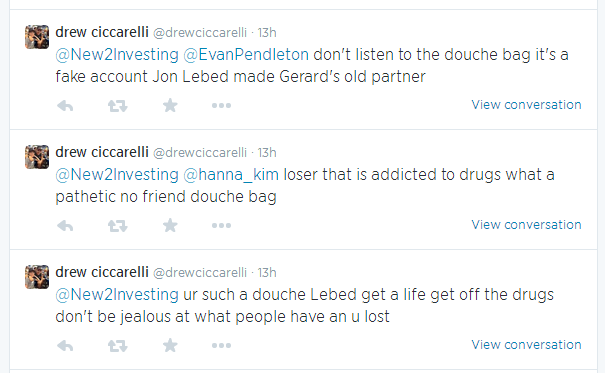Image resolution: width=605 pixels, height=373 pixels.
Task: Favorite the tweet mentioning @hanna_kim
Action: [170, 225]
